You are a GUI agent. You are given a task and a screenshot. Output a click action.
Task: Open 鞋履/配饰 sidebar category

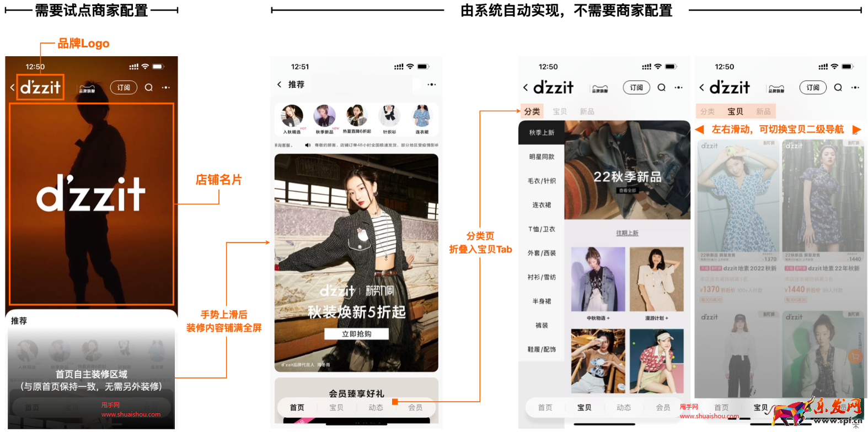[542, 349]
